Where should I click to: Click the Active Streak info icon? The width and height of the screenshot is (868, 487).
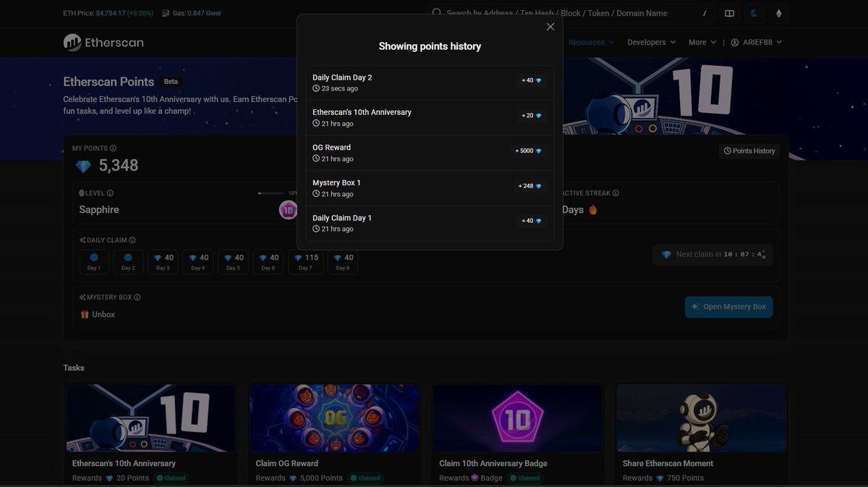point(616,193)
